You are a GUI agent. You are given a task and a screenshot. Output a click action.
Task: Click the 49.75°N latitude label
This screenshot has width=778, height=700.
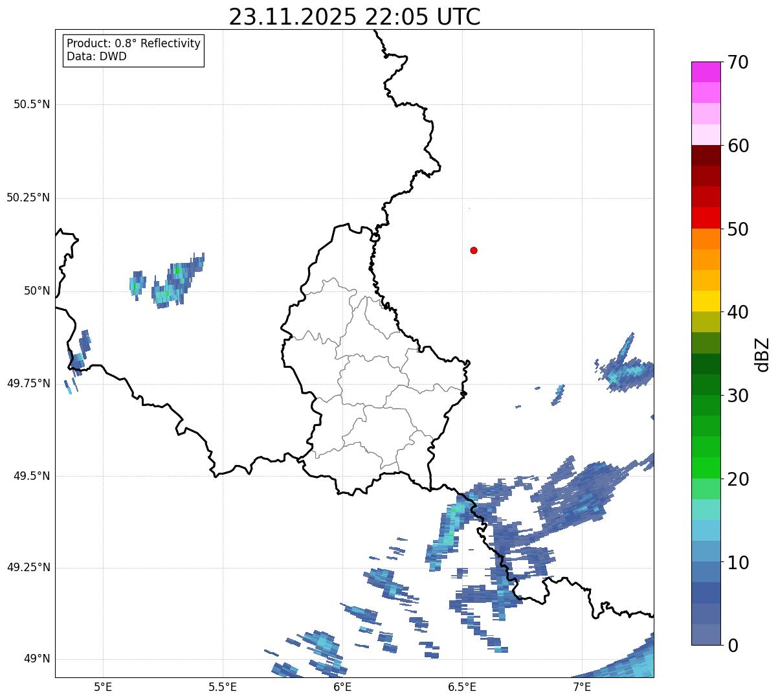(x=28, y=383)
